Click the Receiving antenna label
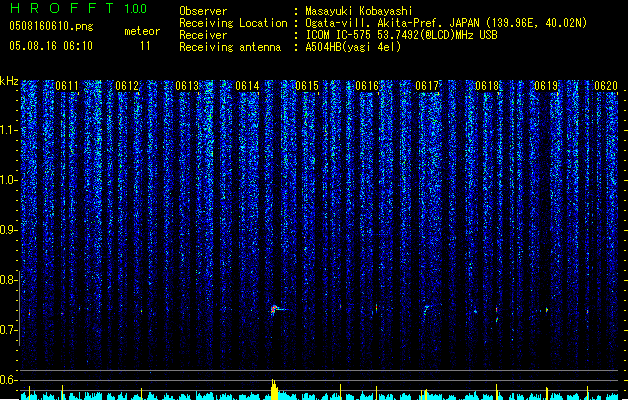The image size is (629, 400). pos(230,47)
